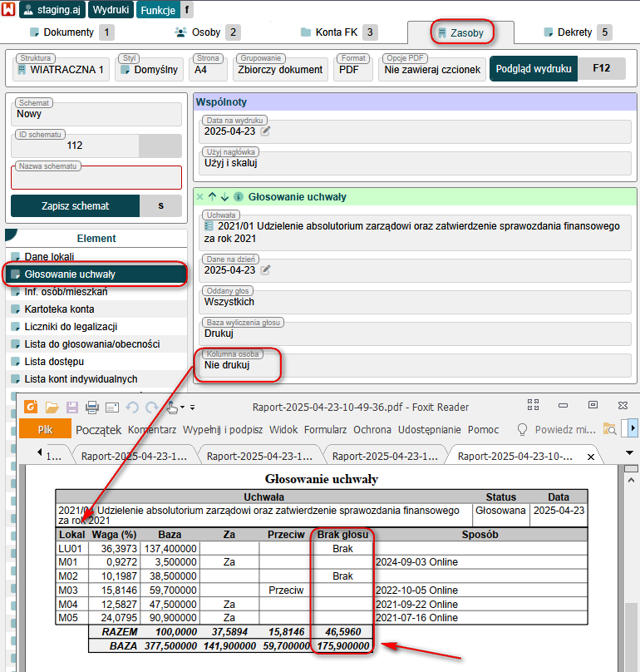Open Foxit Ochrona ribbon tab

point(372,430)
